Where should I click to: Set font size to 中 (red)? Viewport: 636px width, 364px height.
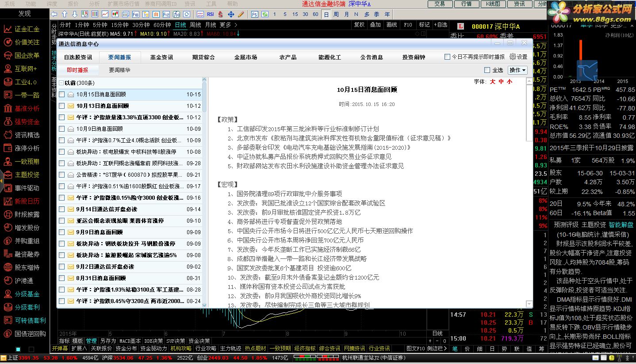pyautogui.click(x=501, y=82)
